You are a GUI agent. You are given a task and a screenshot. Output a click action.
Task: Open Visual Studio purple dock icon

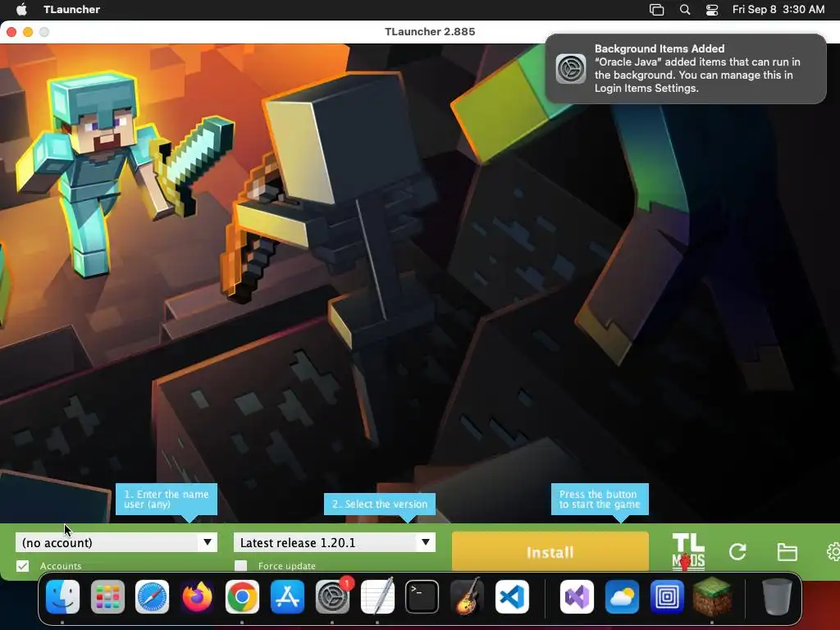click(577, 597)
